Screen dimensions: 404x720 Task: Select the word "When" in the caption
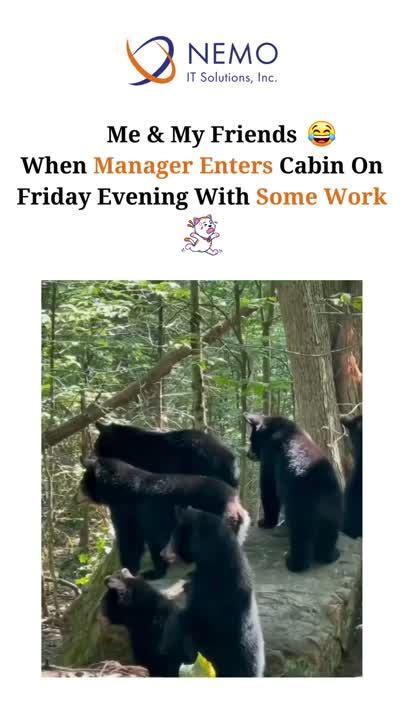tap(54, 166)
